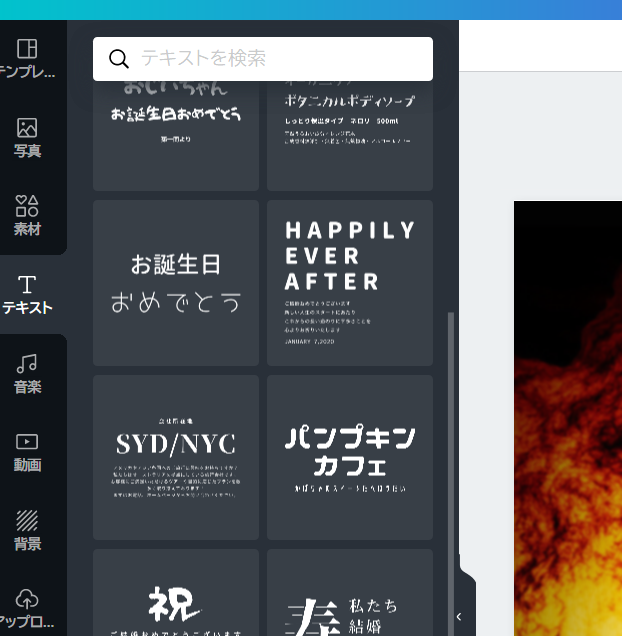Open the Templates sidebar tab
Viewport: 622px width, 636px height.
coord(27,59)
